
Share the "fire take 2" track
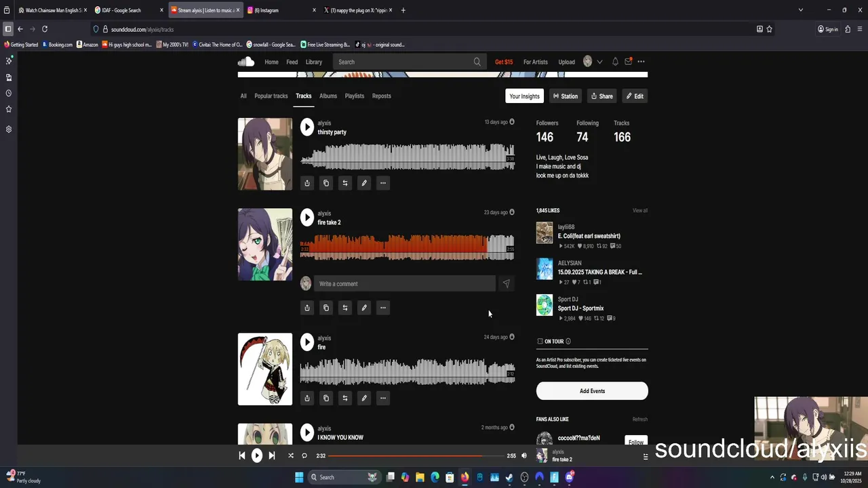click(x=307, y=308)
